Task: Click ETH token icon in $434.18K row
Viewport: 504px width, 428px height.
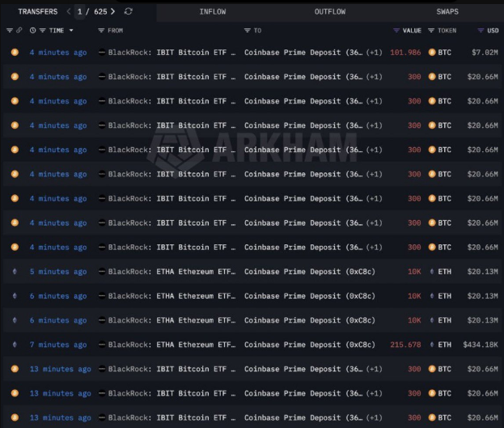Action: pos(432,345)
